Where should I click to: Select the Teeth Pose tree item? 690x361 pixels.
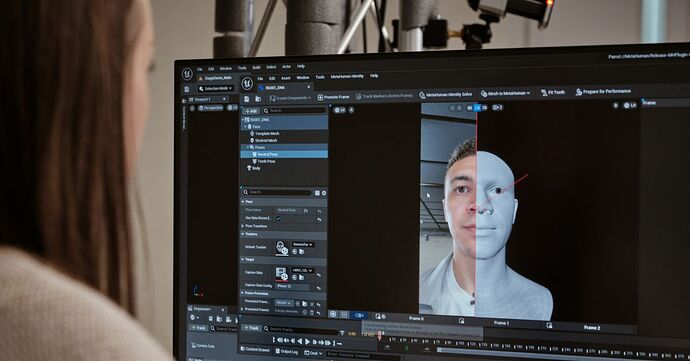coord(264,162)
